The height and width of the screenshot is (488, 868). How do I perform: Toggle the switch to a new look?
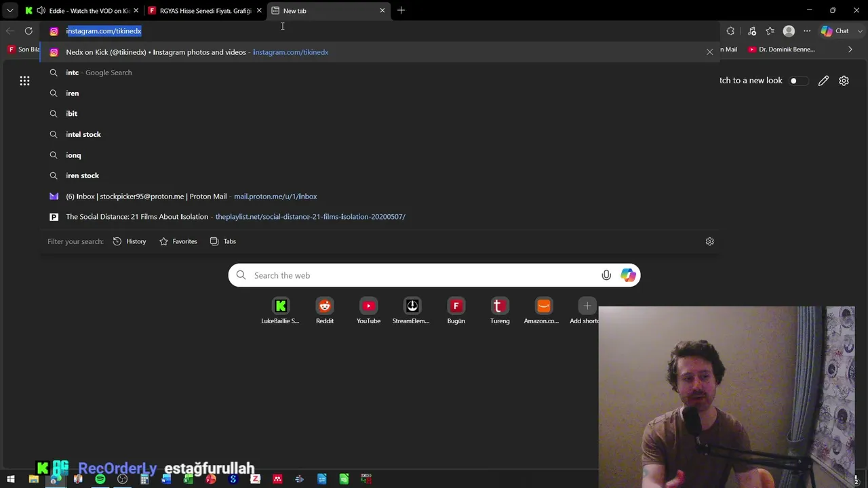pos(798,81)
